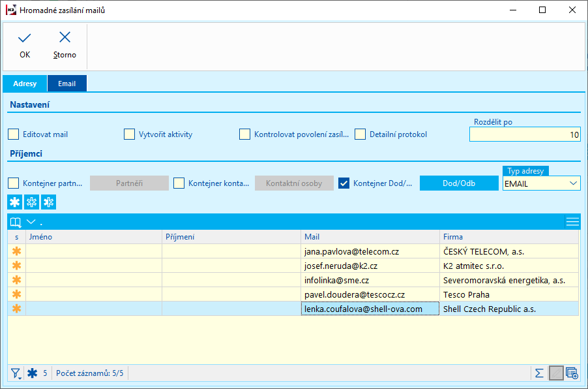Open the book icon in grid header

16,222
